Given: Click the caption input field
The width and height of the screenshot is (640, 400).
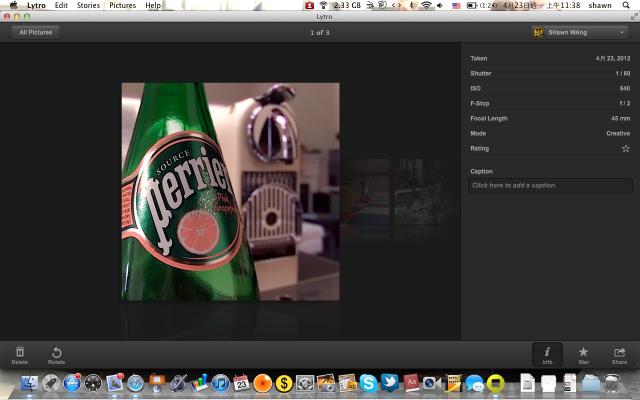Looking at the screenshot, I should (550, 185).
